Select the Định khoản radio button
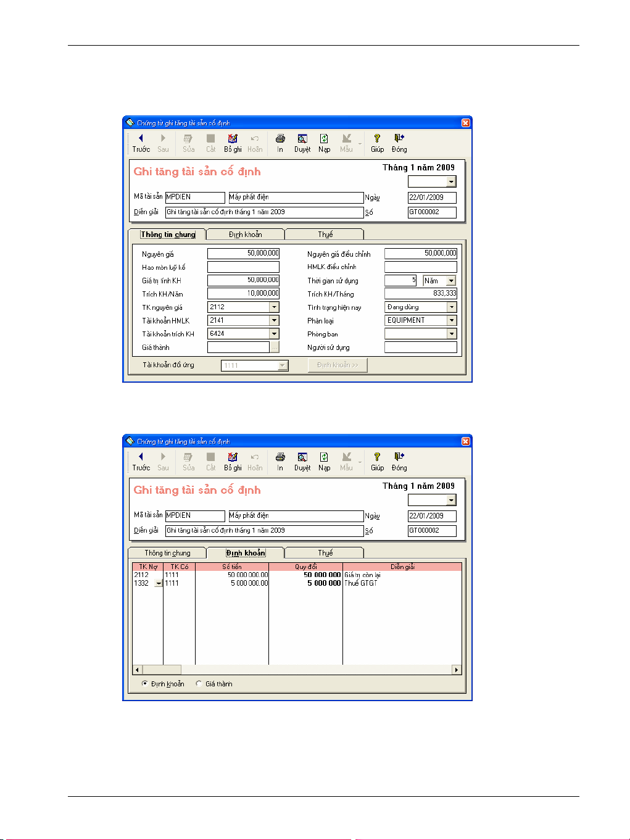Image resolution: width=630 pixels, height=840 pixels. tap(145, 683)
